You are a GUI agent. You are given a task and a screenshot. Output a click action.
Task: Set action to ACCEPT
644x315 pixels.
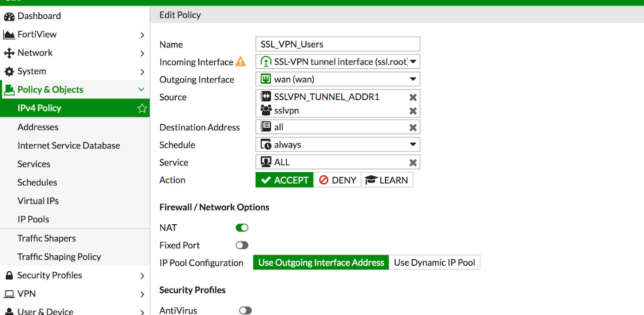coord(284,180)
